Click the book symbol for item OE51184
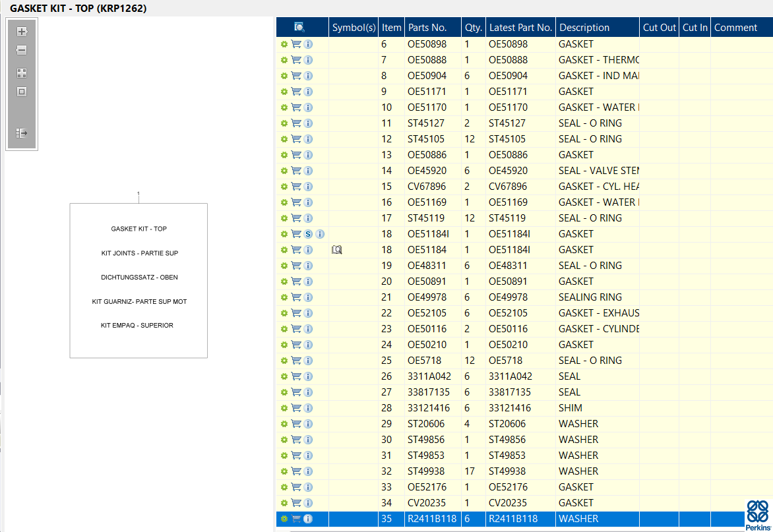Screen dimensions: 773x532 pyautogui.click(x=337, y=250)
